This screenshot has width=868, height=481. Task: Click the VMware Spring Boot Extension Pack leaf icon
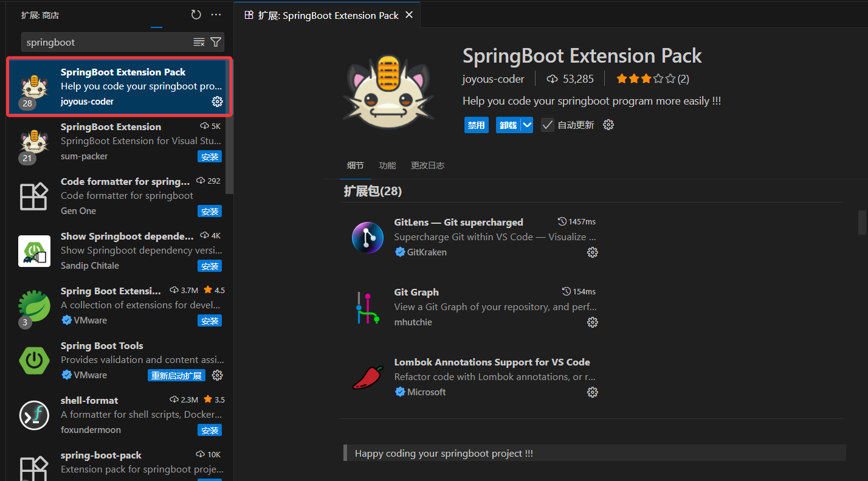[34, 306]
